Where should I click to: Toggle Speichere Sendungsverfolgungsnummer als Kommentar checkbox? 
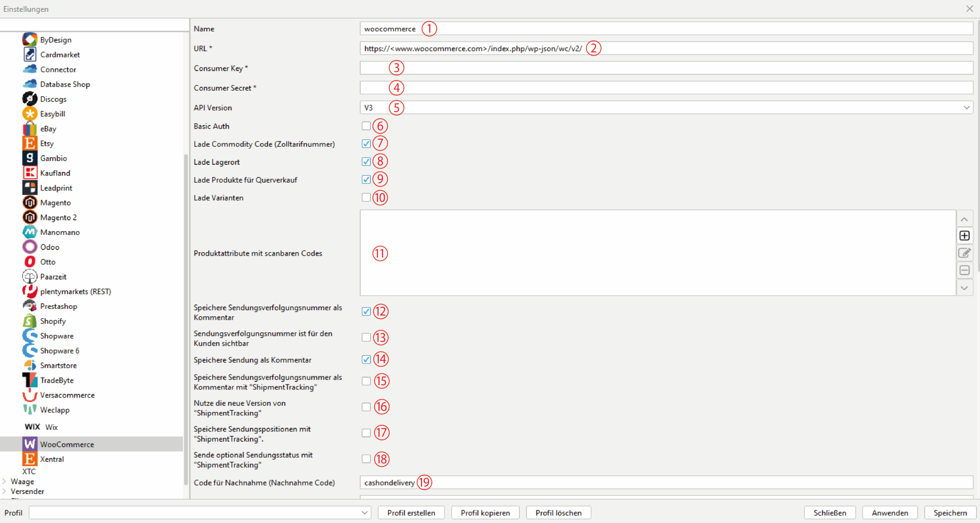(366, 311)
